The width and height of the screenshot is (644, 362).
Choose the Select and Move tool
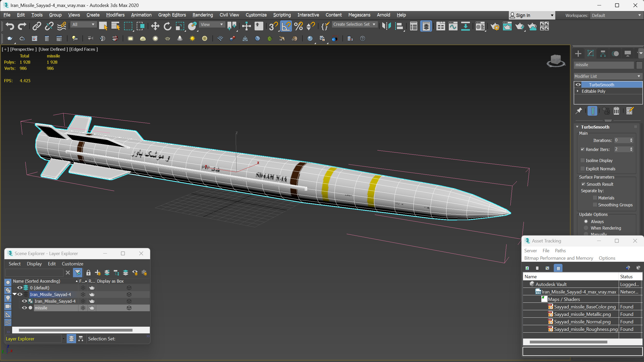point(155,26)
